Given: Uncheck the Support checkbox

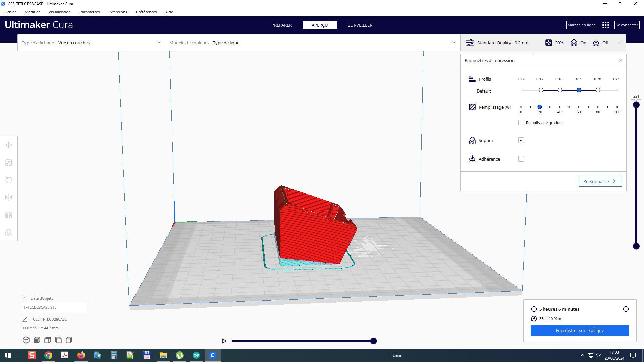Looking at the screenshot, I should click(521, 140).
